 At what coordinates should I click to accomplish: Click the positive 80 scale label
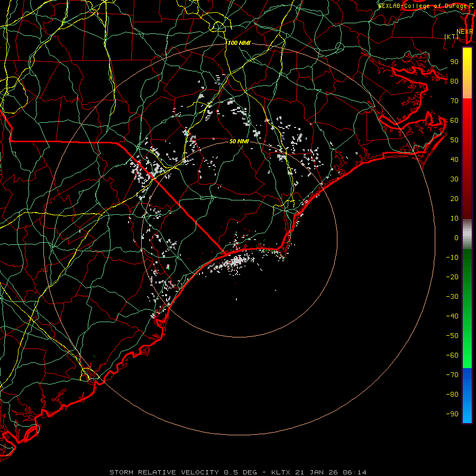pos(454,81)
